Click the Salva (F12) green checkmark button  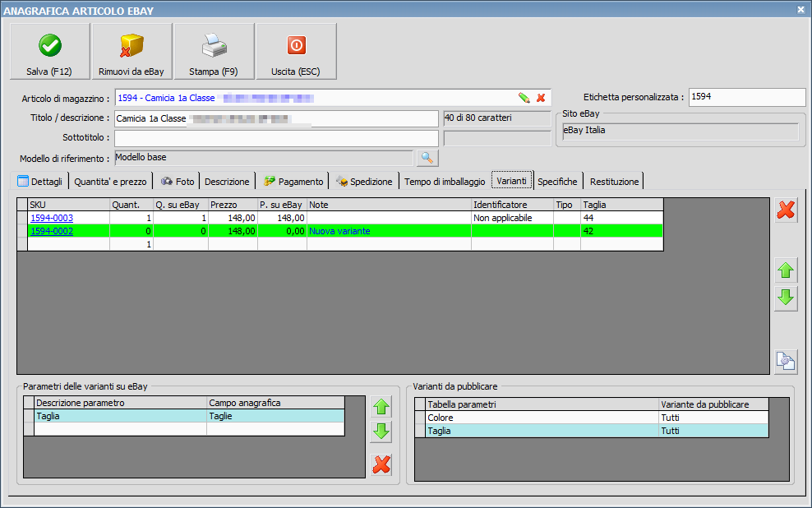tap(49, 51)
